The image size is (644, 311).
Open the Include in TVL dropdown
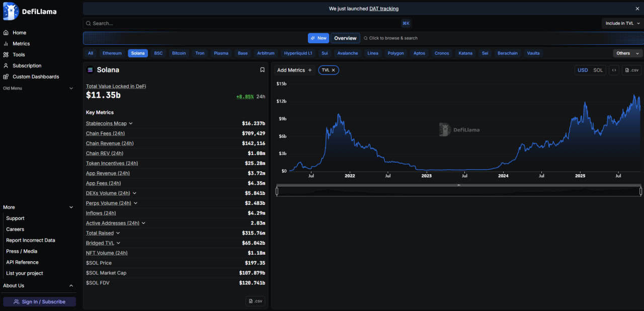pyautogui.click(x=622, y=23)
